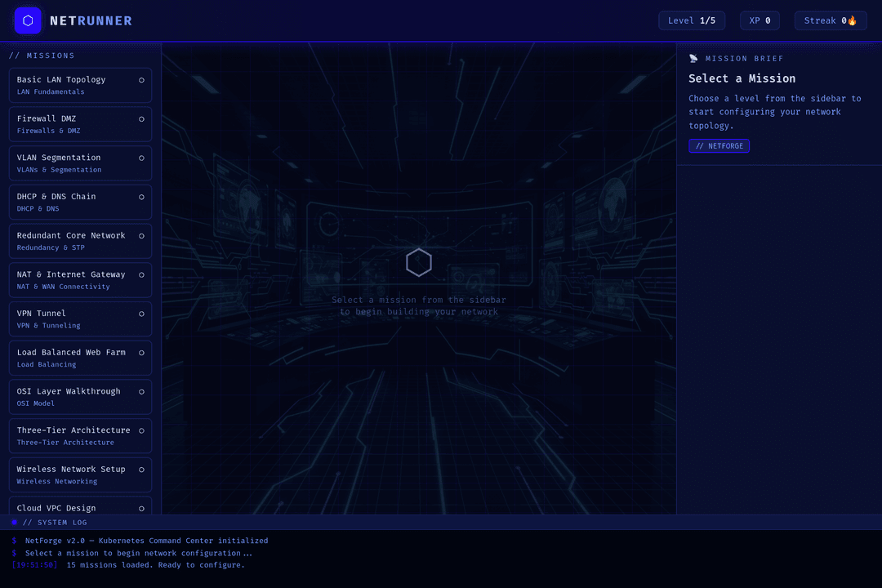
Task: Click the Select a Mission heading
Action: point(742,78)
